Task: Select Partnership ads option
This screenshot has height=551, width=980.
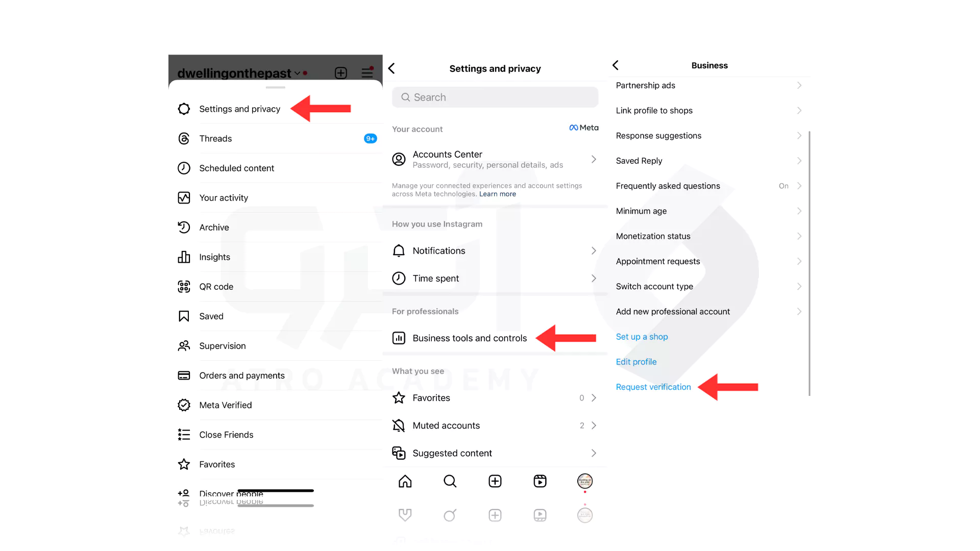Action: coord(707,85)
